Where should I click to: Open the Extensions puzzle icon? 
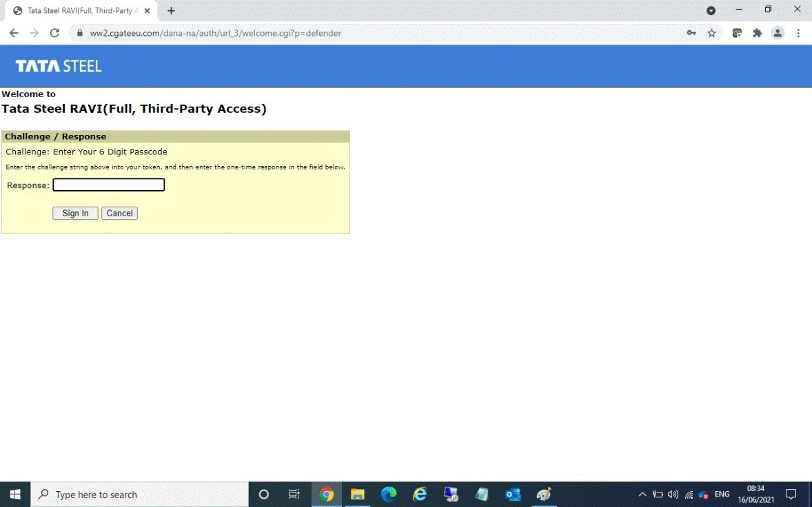click(x=757, y=33)
